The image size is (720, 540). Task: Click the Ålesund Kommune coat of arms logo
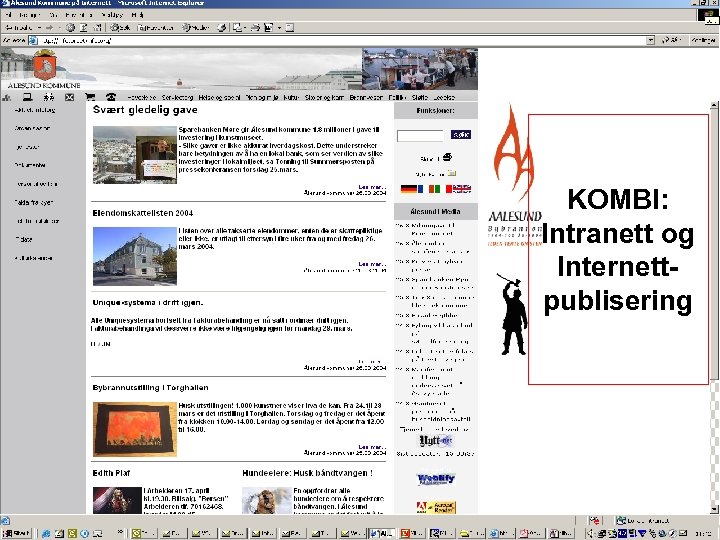click(45, 65)
